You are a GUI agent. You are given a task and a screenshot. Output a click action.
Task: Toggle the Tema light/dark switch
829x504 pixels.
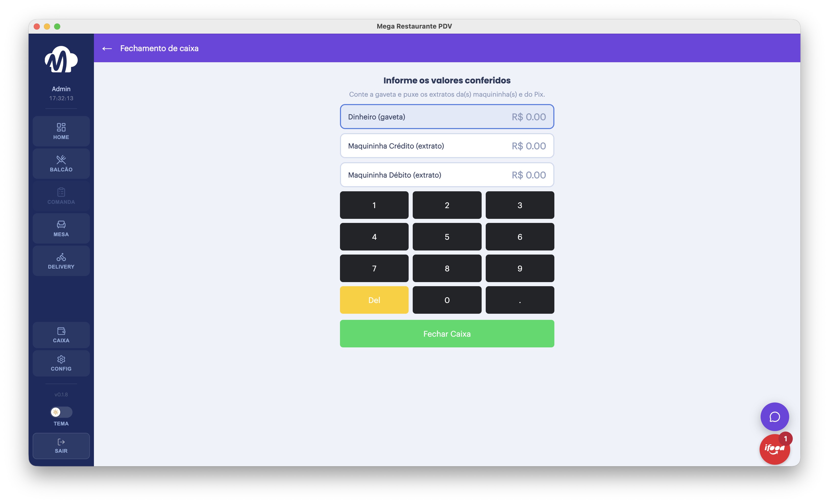[61, 412]
